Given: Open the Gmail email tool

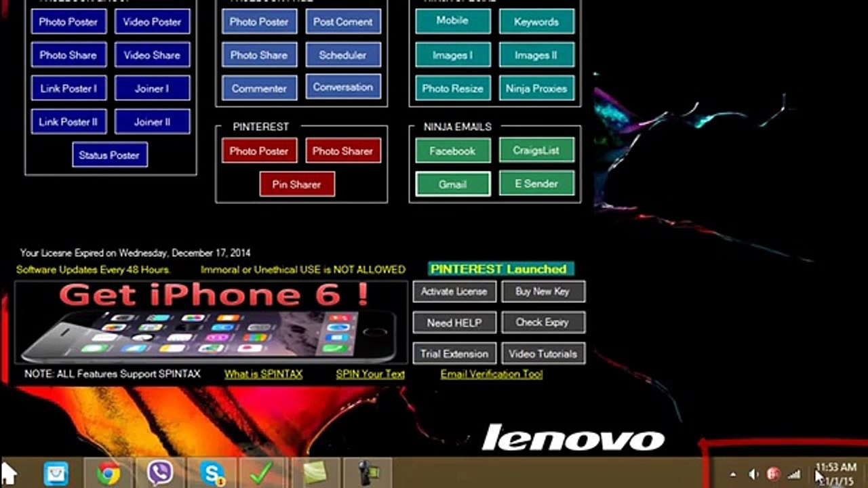Looking at the screenshot, I should pyautogui.click(x=452, y=184).
